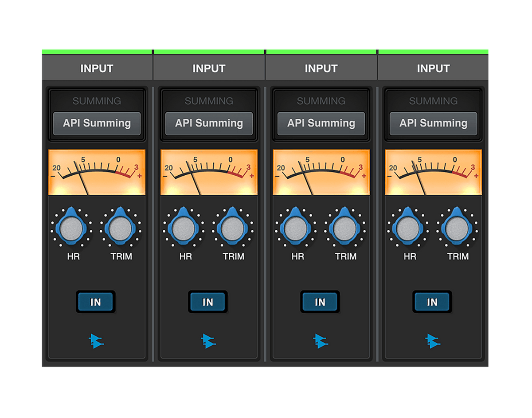Image resolution: width=532 pixels, height=418 pixels.
Task: Toggle the IN button on channel 1
Action: (x=96, y=302)
